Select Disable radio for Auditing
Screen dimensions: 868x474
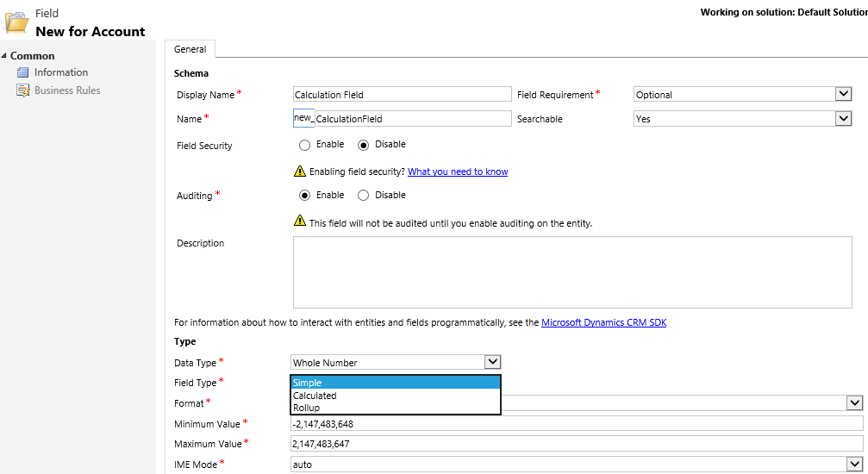[x=363, y=196]
